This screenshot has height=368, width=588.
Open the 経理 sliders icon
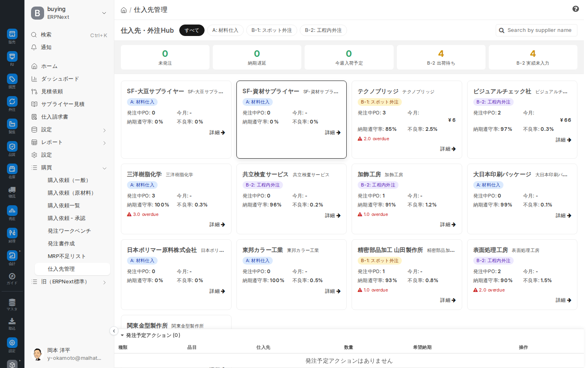(12, 233)
